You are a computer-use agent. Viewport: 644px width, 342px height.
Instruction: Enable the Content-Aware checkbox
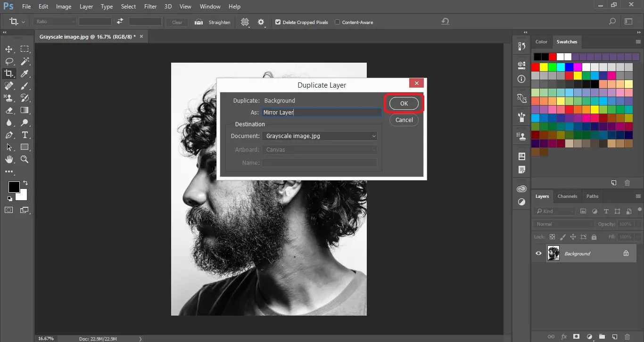338,22
